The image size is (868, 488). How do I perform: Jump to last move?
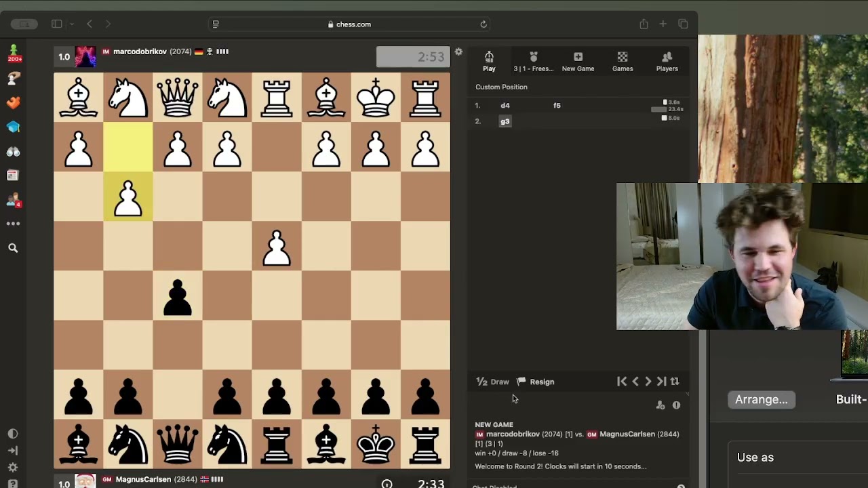click(x=662, y=382)
